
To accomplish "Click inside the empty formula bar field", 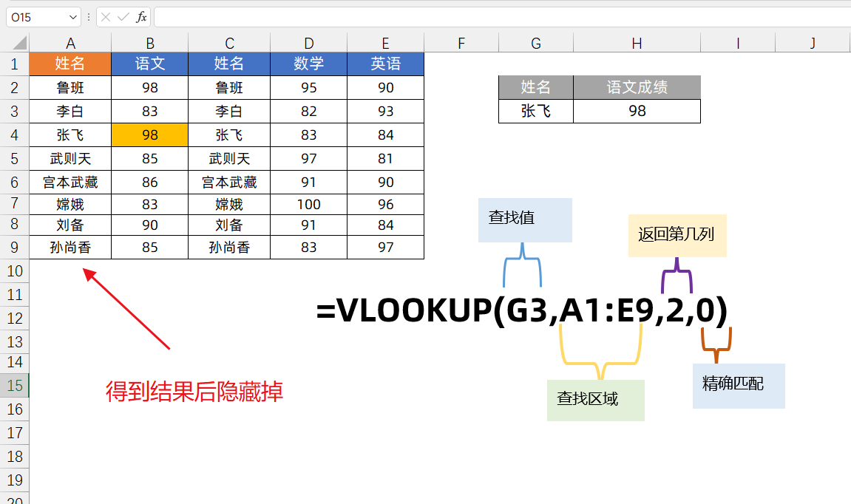I will 495,17.
